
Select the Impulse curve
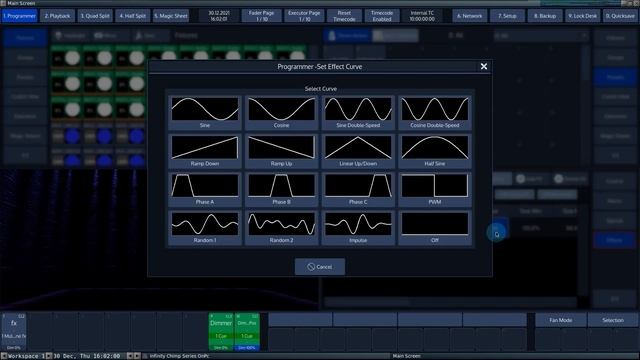[x=358, y=228]
